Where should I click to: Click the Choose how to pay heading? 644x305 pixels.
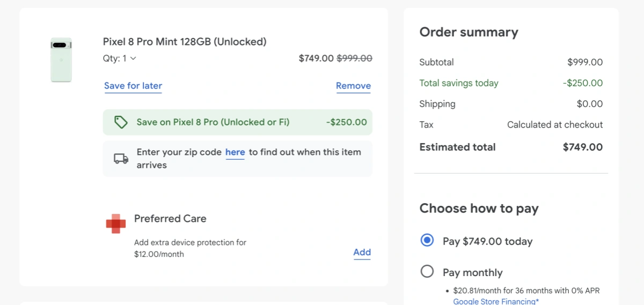(x=479, y=209)
